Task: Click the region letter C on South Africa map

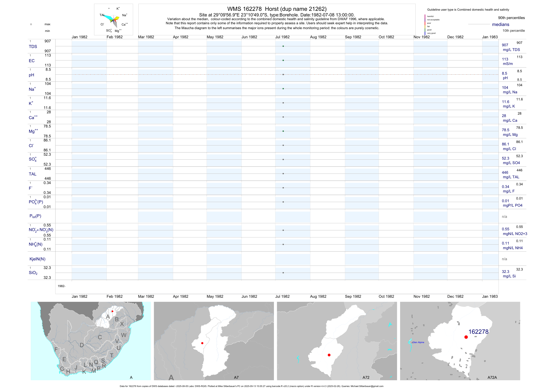Action: click(x=100, y=337)
